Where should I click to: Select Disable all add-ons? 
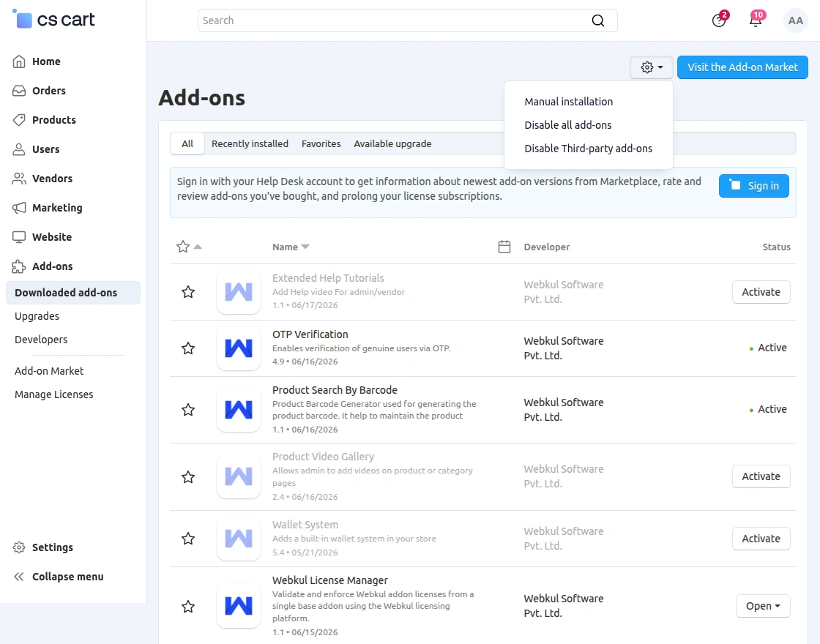[x=568, y=125]
